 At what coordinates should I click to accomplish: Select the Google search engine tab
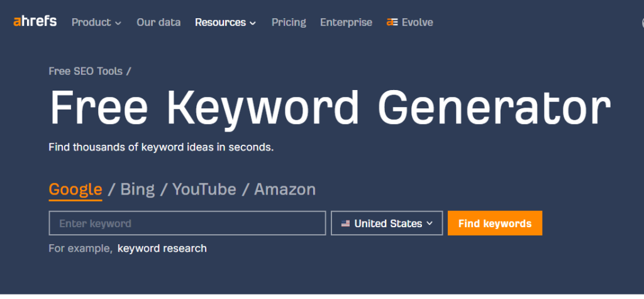75,189
